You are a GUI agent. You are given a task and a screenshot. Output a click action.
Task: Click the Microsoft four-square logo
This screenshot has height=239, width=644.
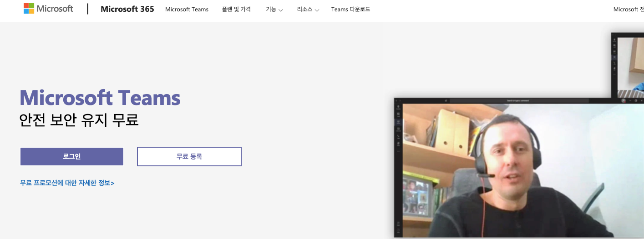pyautogui.click(x=29, y=9)
